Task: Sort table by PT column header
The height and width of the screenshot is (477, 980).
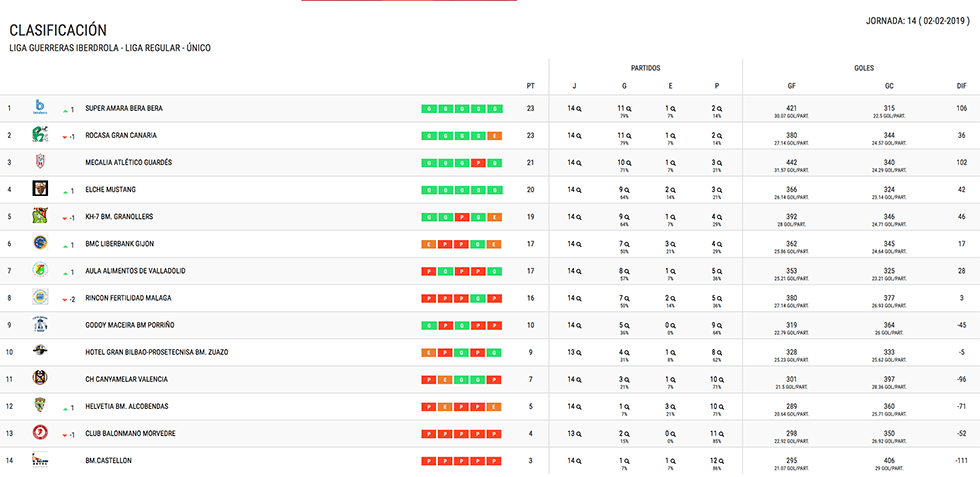Action: pyautogui.click(x=530, y=85)
